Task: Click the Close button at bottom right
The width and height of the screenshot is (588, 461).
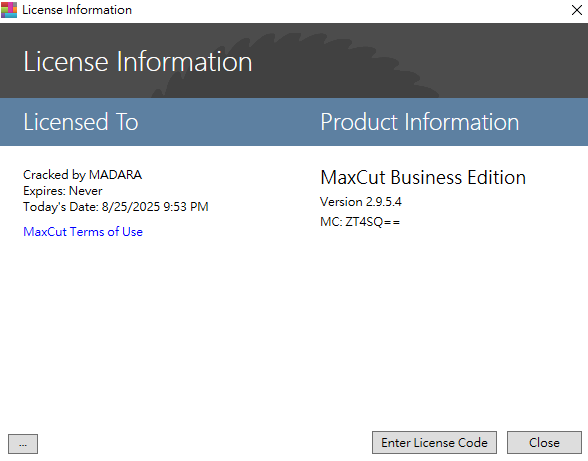Action: (544, 443)
